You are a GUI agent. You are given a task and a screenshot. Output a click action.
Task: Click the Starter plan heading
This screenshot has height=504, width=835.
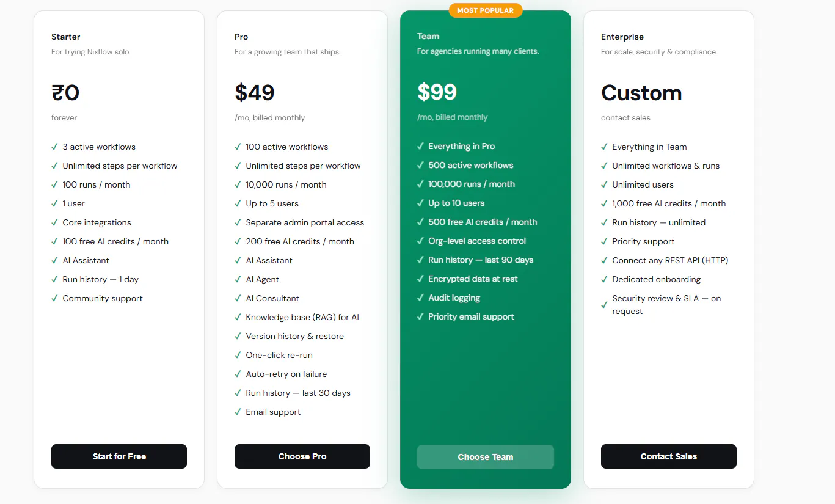coord(66,37)
